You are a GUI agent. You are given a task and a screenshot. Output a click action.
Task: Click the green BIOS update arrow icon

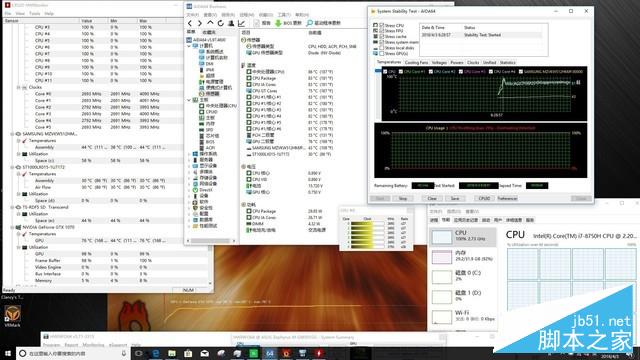278,23
